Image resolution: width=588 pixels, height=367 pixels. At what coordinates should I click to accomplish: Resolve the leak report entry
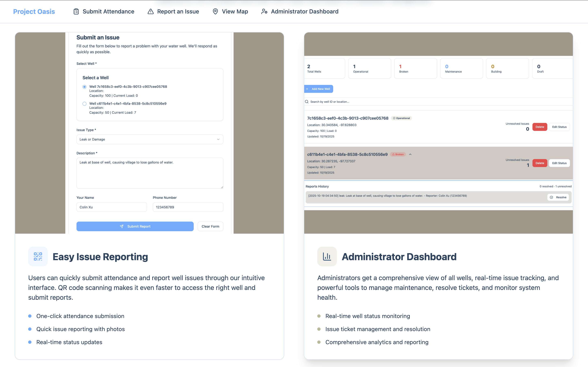[x=558, y=197]
